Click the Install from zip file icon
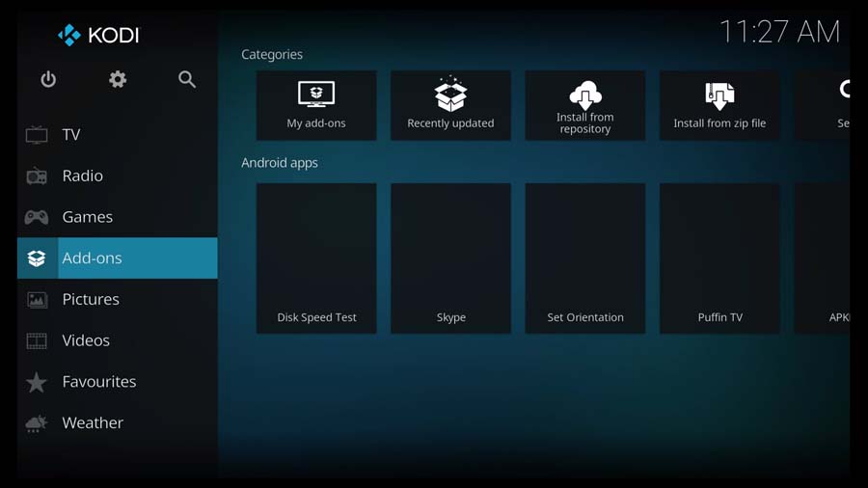The width and height of the screenshot is (868, 488). pos(719,95)
